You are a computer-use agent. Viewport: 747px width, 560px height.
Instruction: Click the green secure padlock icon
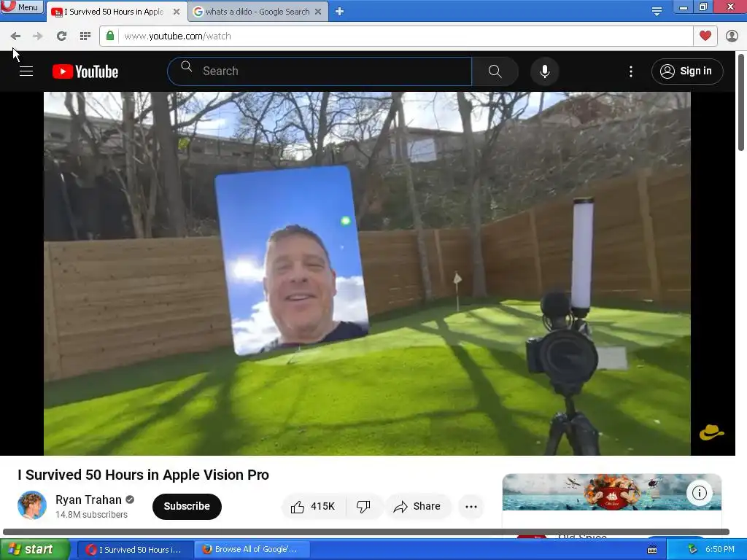click(110, 36)
